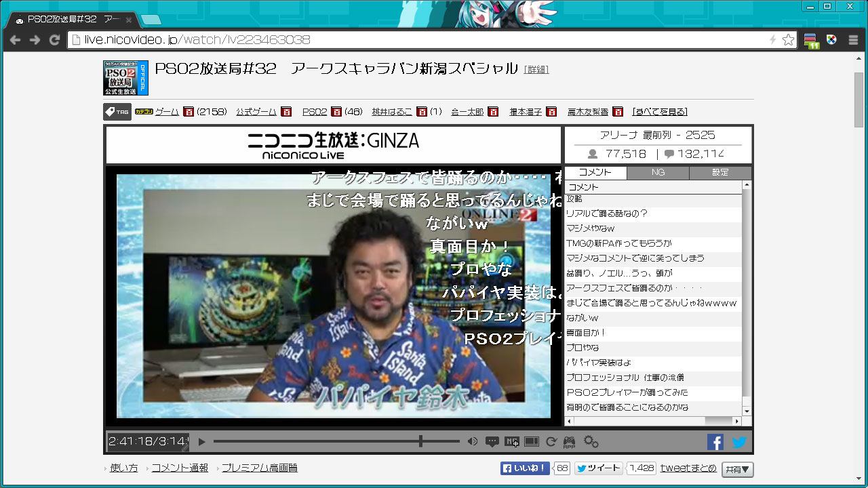This screenshot has width=868, height=488.
Task: Click the コメント通報 link
Action: (180, 468)
